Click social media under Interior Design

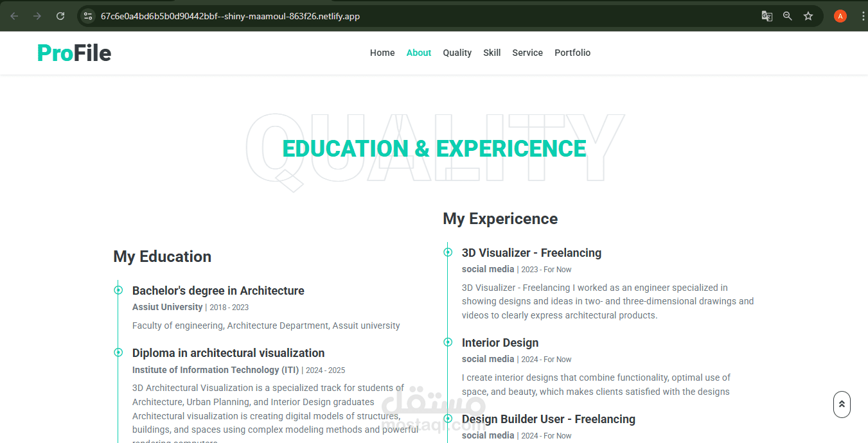(x=488, y=359)
